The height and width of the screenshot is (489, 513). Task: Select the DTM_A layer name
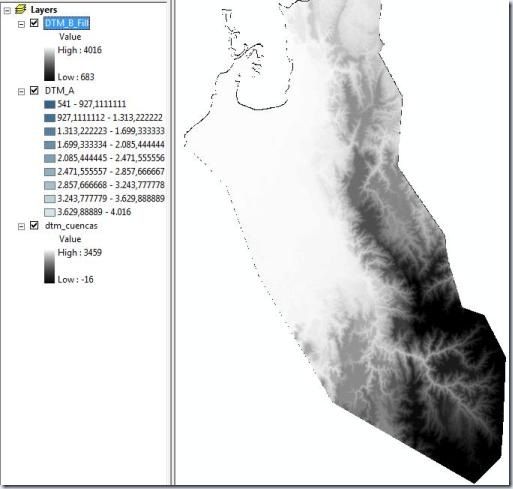click(59, 91)
